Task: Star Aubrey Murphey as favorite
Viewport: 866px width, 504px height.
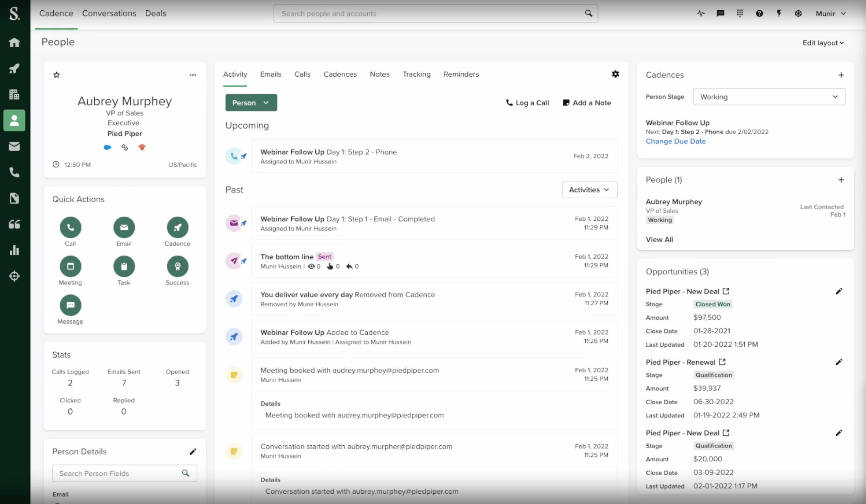Action: [x=57, y=75]
